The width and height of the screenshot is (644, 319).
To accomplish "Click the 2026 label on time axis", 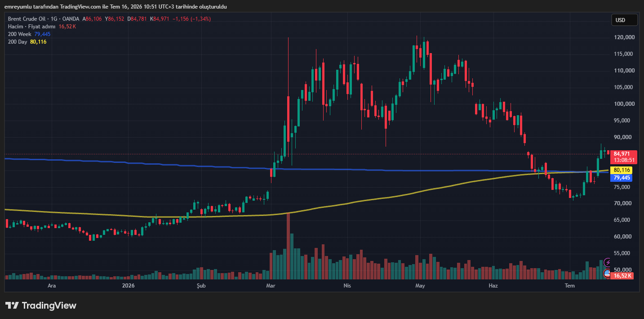I will 129,286.
